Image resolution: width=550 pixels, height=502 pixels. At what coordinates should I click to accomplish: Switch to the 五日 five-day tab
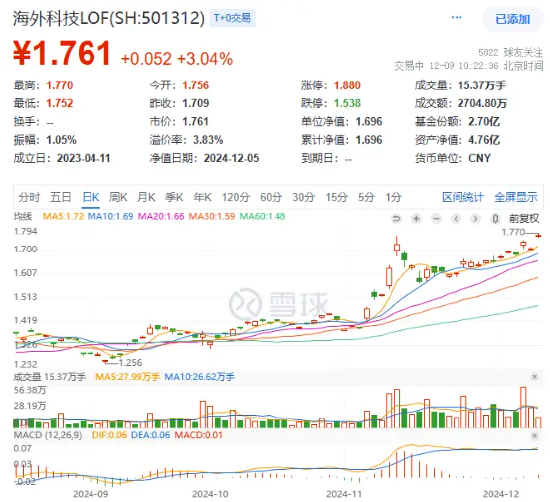click(x=61, y=197)
